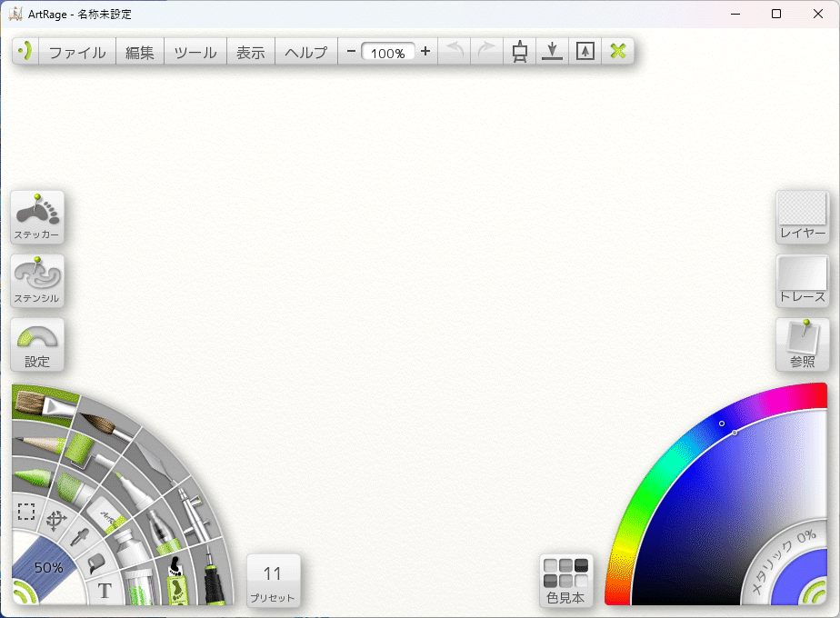This screenshot has width=840, height=618.
Task: Open the Stickers panel button
Action: [x=37, y=217]
